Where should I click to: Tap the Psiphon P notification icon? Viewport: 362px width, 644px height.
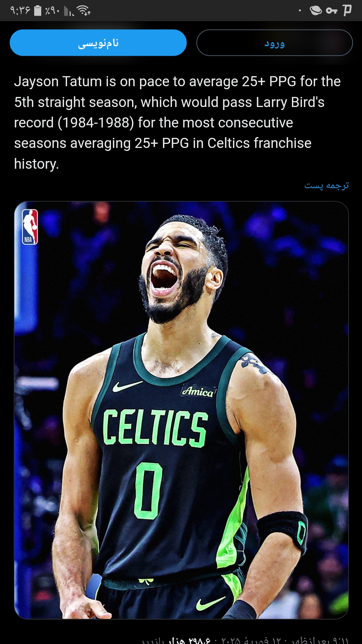coord(347,10)
